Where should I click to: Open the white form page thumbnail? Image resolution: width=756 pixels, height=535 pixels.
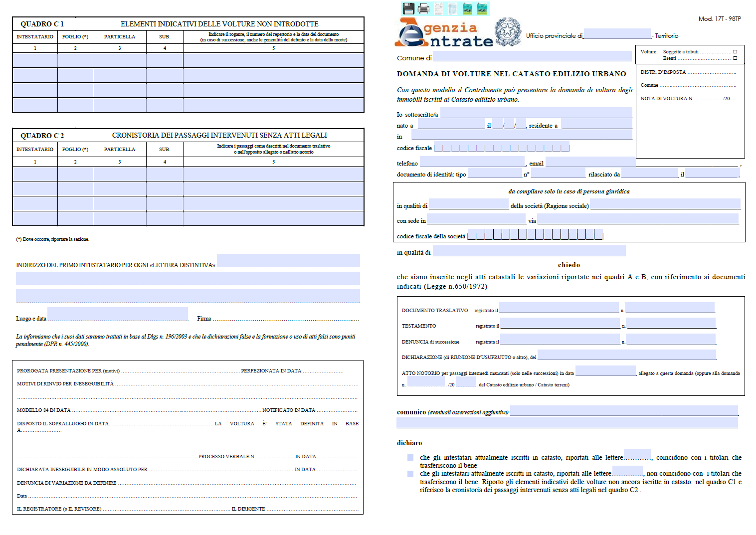(438, 8)
